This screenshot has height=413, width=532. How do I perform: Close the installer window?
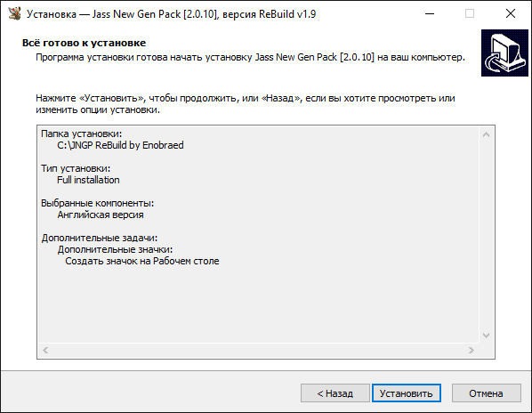[x=511, y=14]
